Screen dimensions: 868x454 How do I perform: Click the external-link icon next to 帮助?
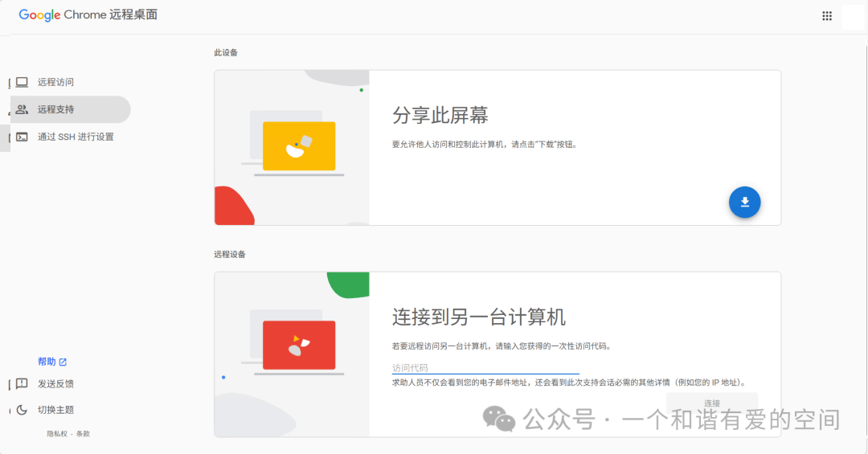pyautogui.click(x=63, y=362)
